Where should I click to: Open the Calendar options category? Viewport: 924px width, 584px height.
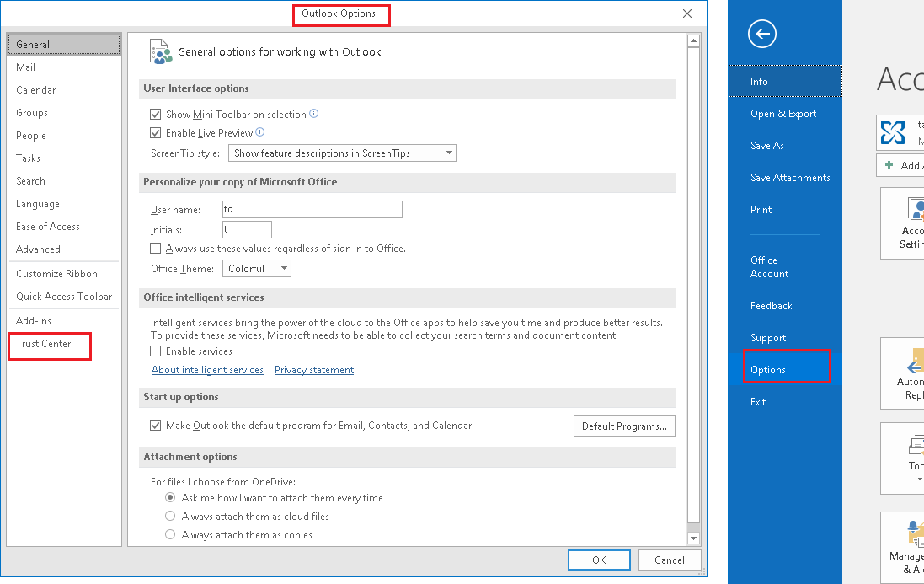coord(64,90)
